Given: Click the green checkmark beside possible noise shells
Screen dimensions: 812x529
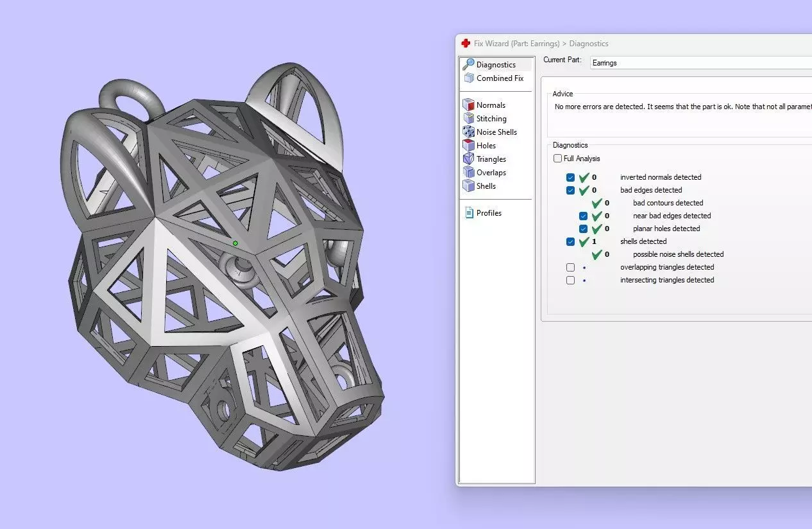Looking at the screenshot, I should pos(596,254).
